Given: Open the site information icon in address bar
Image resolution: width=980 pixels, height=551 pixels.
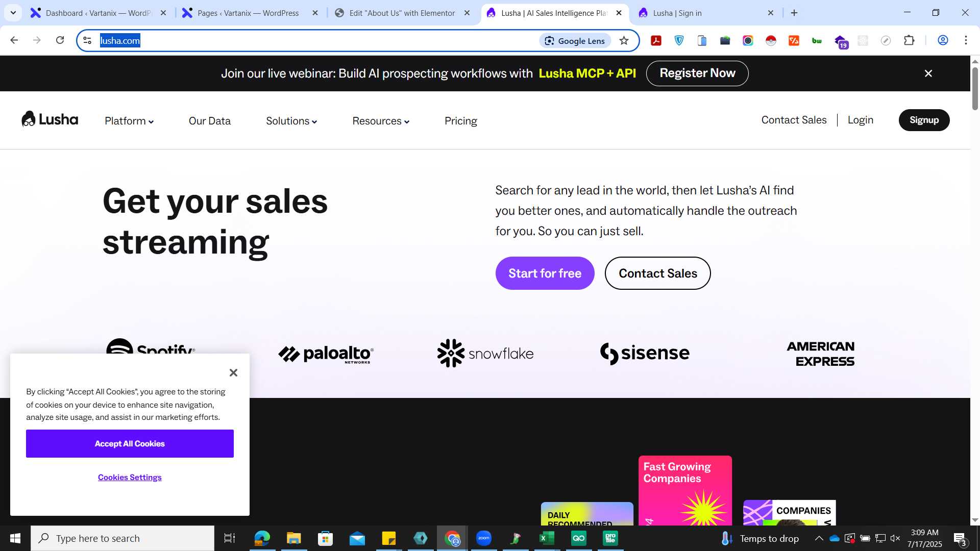Looking at the screenshot, I should [87, 40].
